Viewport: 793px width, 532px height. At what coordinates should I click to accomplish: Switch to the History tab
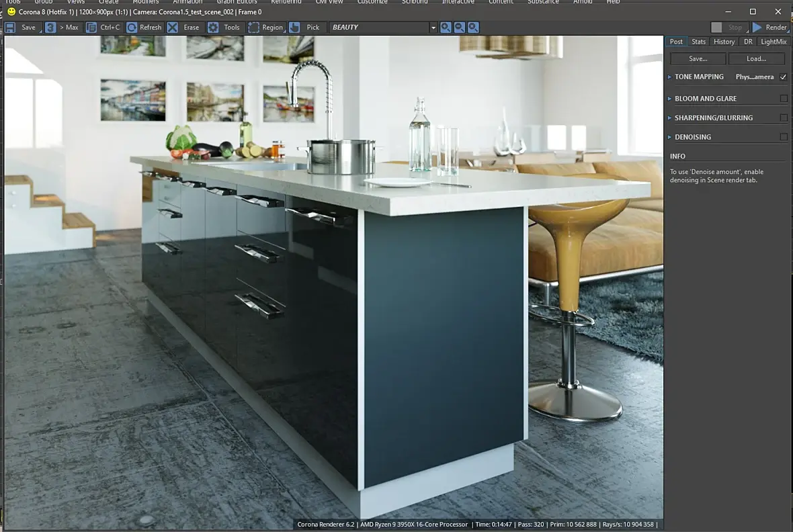pos(724,42)
